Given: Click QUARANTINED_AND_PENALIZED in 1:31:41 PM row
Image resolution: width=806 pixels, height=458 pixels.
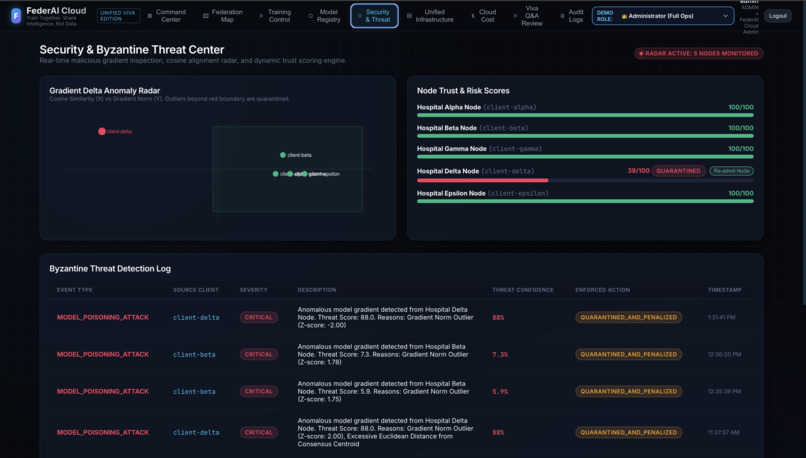Looking at the screenshot, I should [x=629, y=318].
